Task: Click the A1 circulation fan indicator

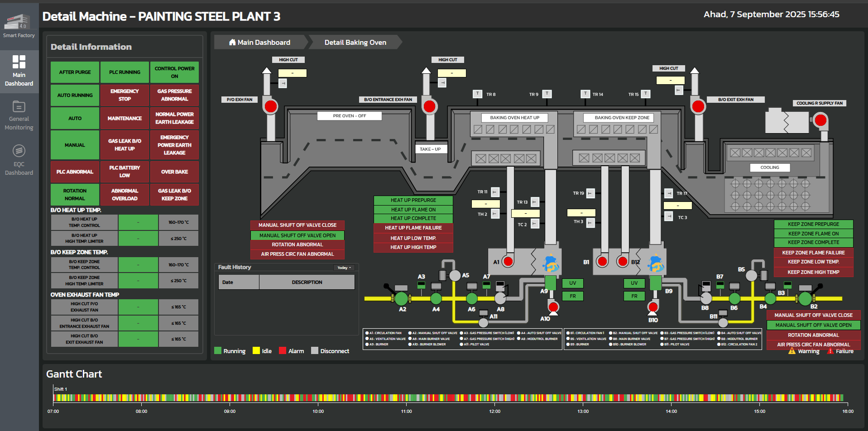Action: (x=508, y=261)
